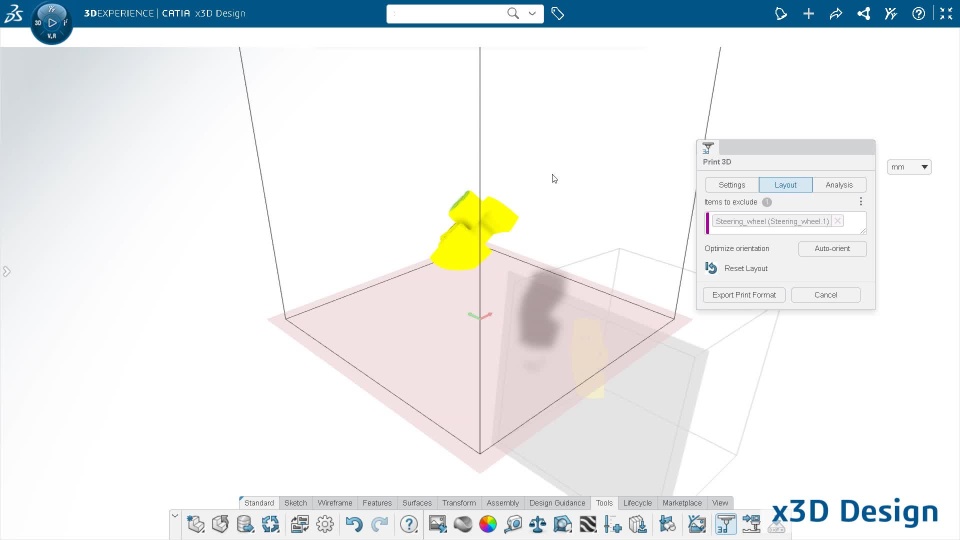Click Export Print Format button
960x540 pixels.
(744, 295)
